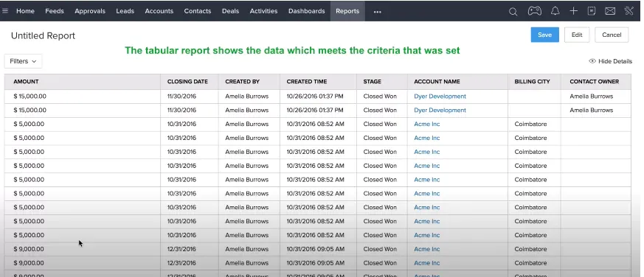Open Acme Inc link in first $9,000.00 row

(x=426, y=249)
